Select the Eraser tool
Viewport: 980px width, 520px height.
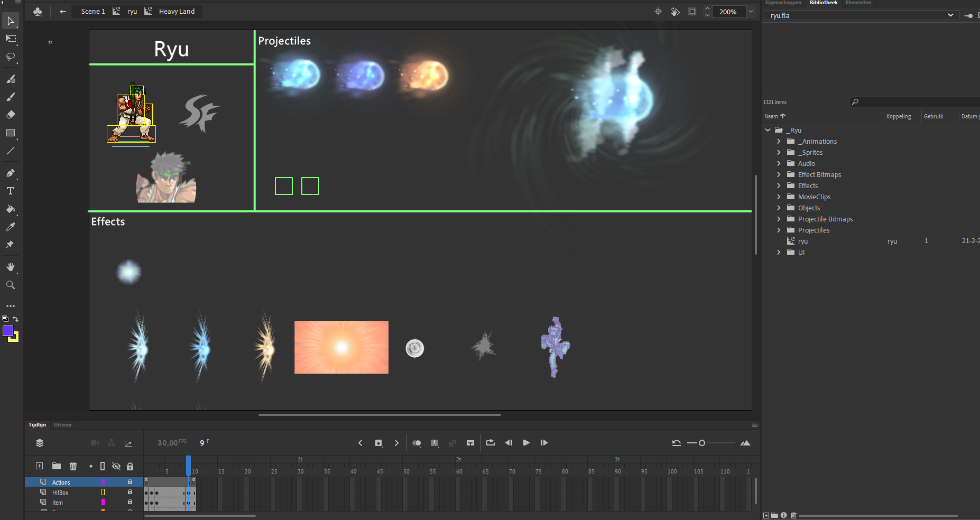(x=11, y=115)
